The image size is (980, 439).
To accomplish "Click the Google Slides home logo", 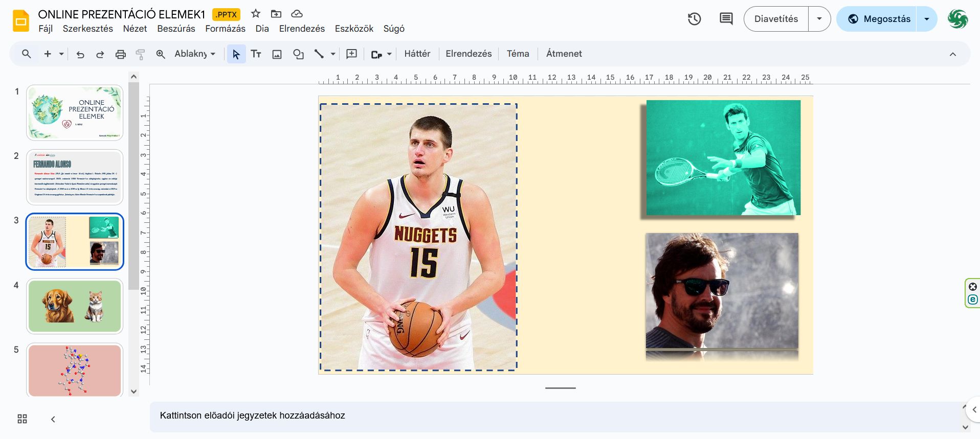I will coord(21,20).
